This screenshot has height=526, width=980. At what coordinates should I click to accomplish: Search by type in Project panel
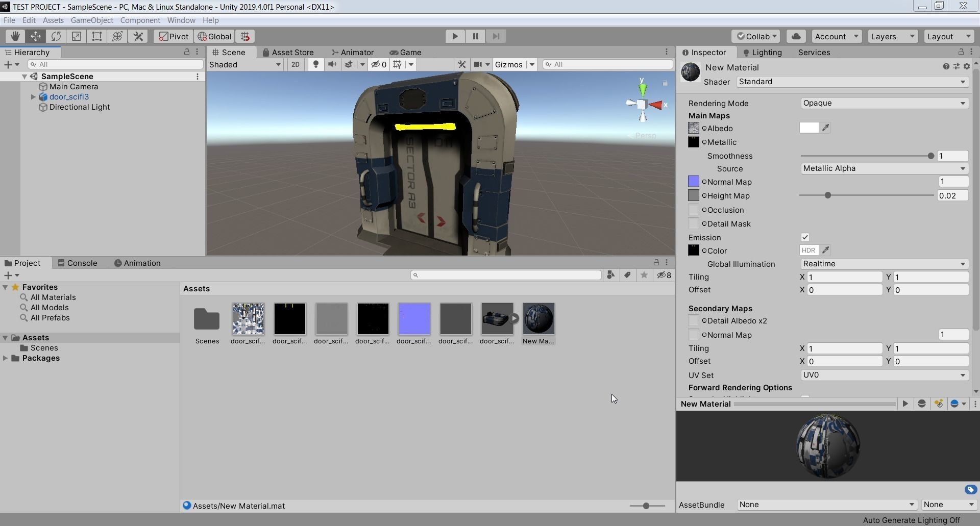611,275
